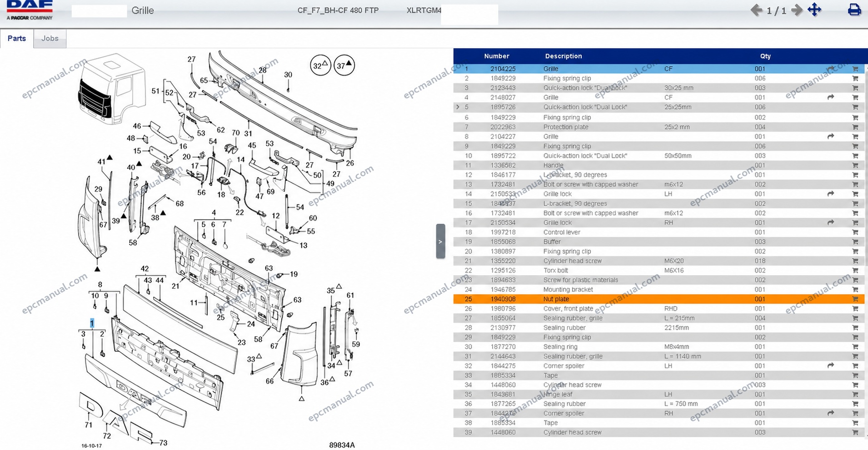Open replacement arrow for Grille 2148027

(x=831, y=97)
